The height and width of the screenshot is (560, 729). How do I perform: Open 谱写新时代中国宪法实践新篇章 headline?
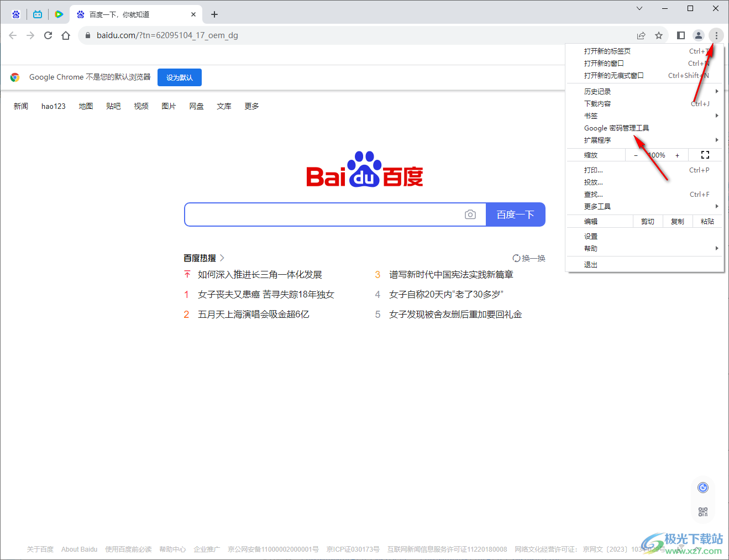(451, 275)
